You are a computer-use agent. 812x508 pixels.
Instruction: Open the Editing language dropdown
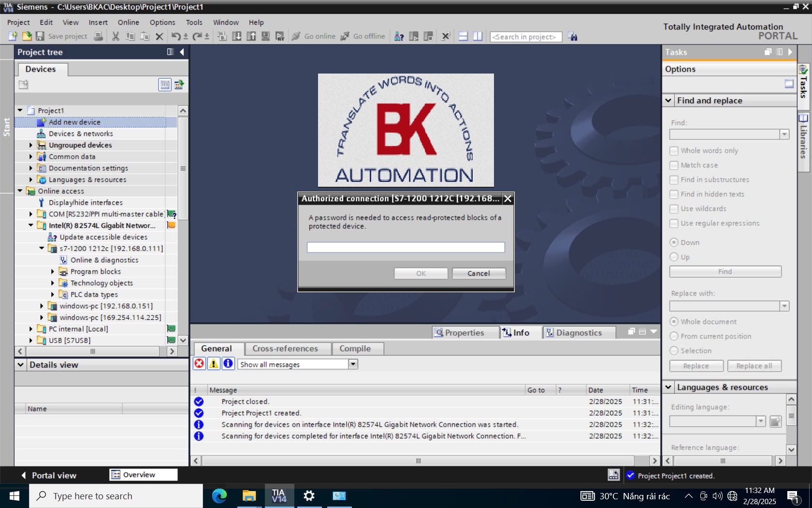[x=761, y=421]
